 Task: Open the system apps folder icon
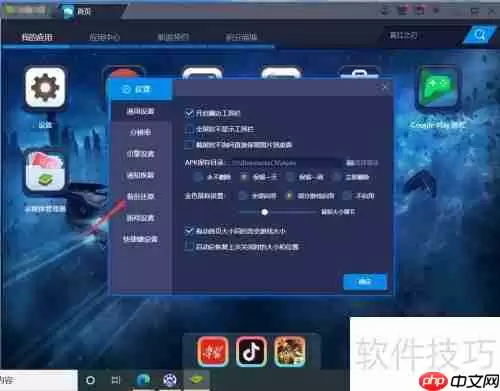(46, 171)
